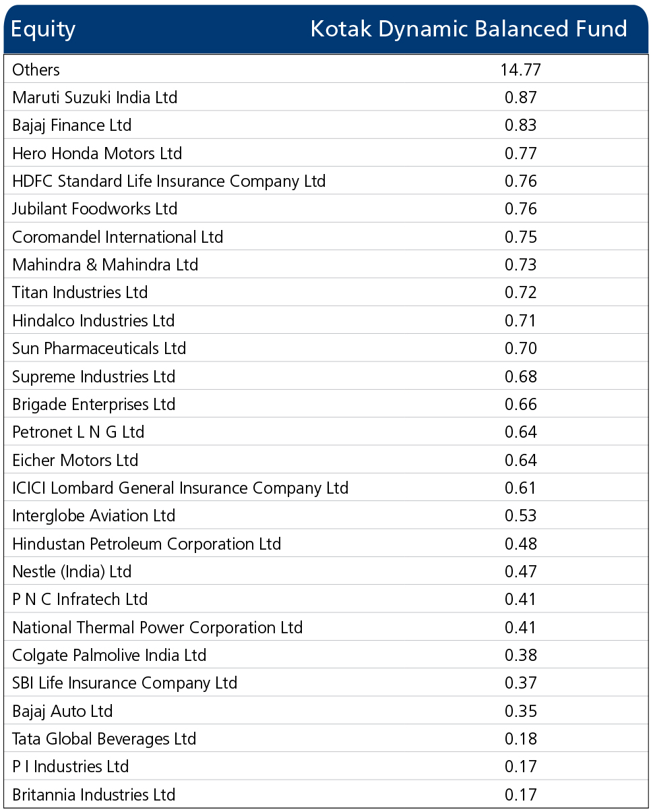Select the Maruti Suzuki India Ltd row
The image size is (651, 812).
(x=325, y=97)
